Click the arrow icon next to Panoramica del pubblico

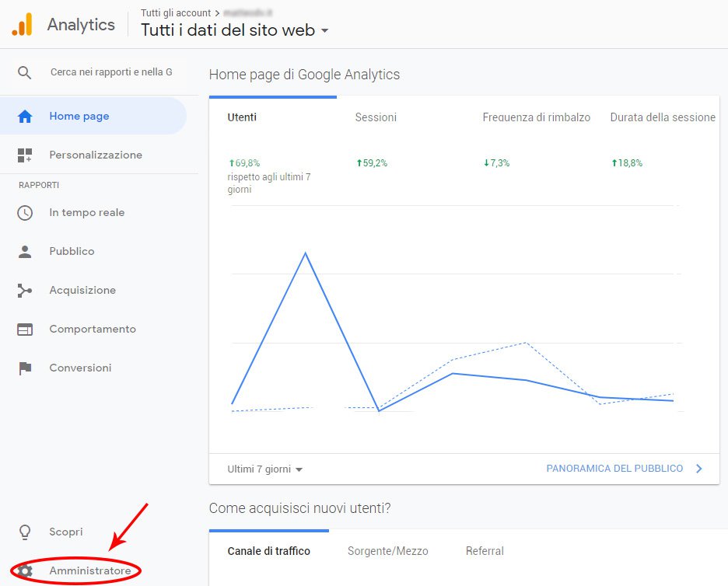[699, 469]
